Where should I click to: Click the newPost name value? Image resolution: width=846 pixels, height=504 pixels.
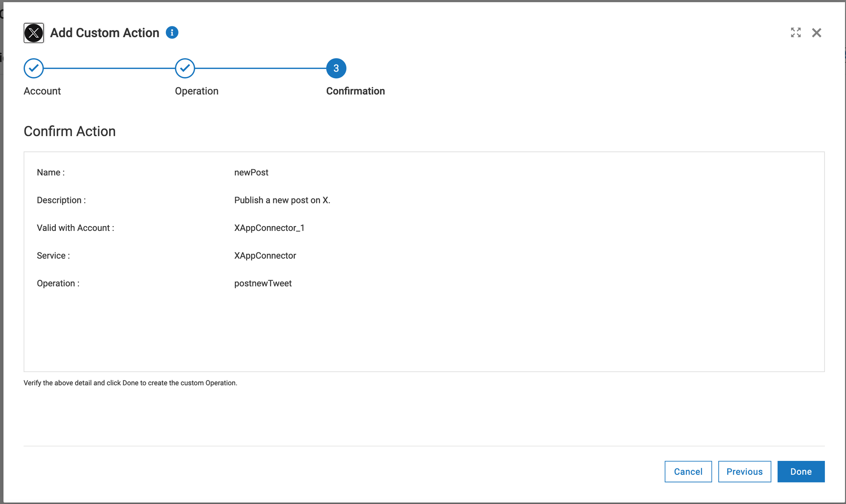pyautogui.click(x=251, y=173)
